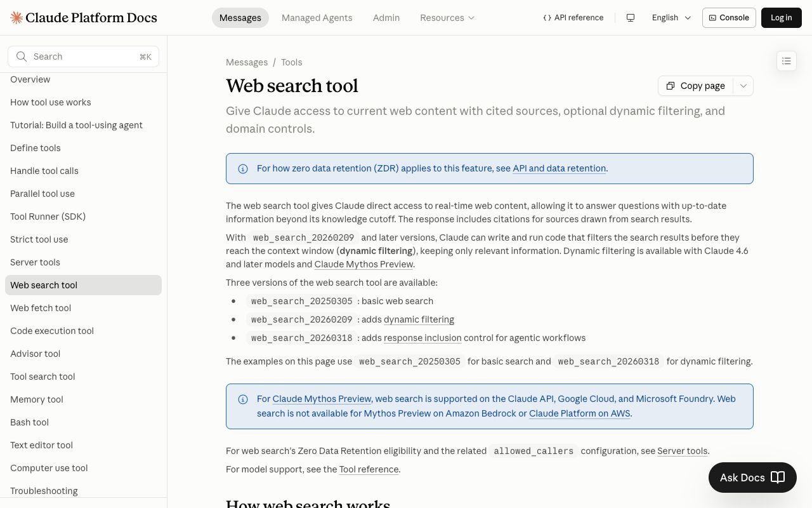This screenshot has width=812, height=508.
Task: Open the Tool reference link
Action: pos(369,469)
